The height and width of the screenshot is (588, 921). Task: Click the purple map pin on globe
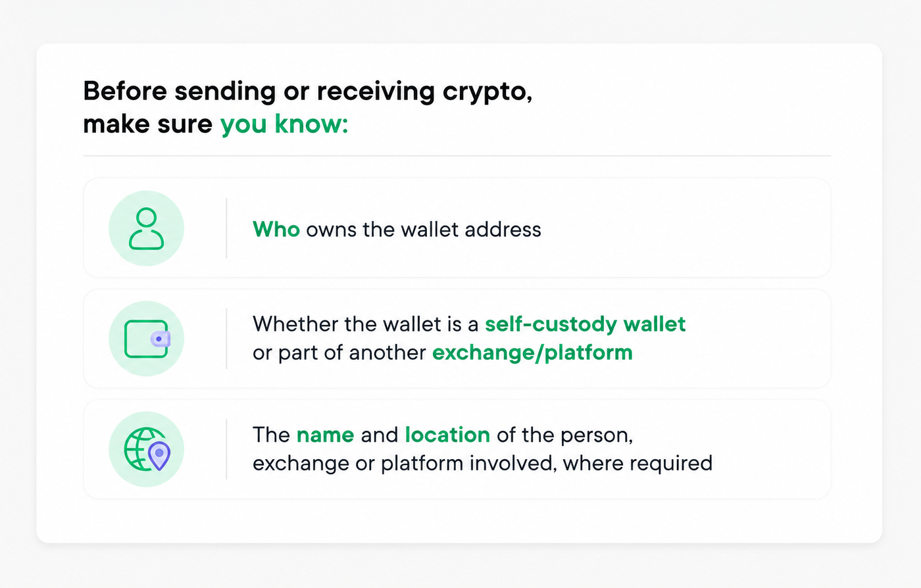[159, 456]
